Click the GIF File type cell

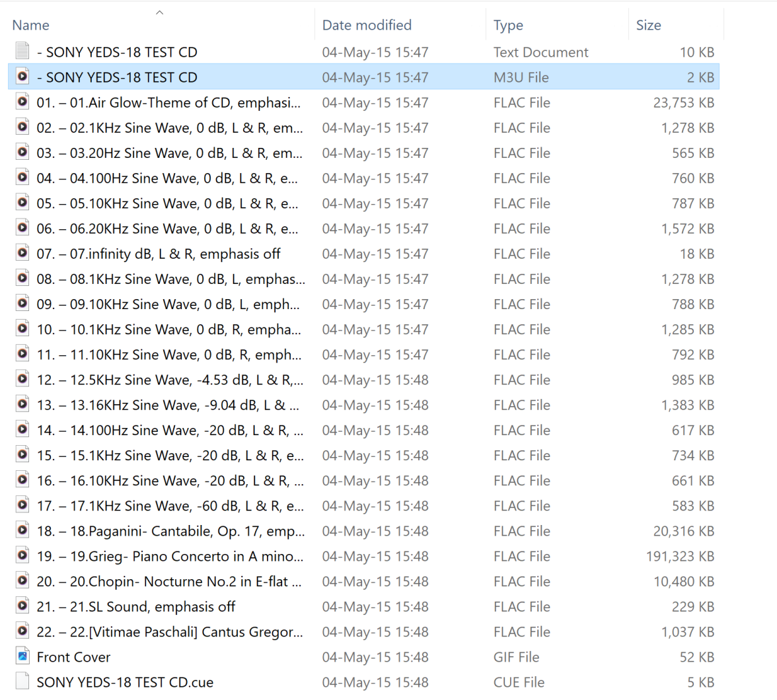pyautogui.click(x=516, y=657)
